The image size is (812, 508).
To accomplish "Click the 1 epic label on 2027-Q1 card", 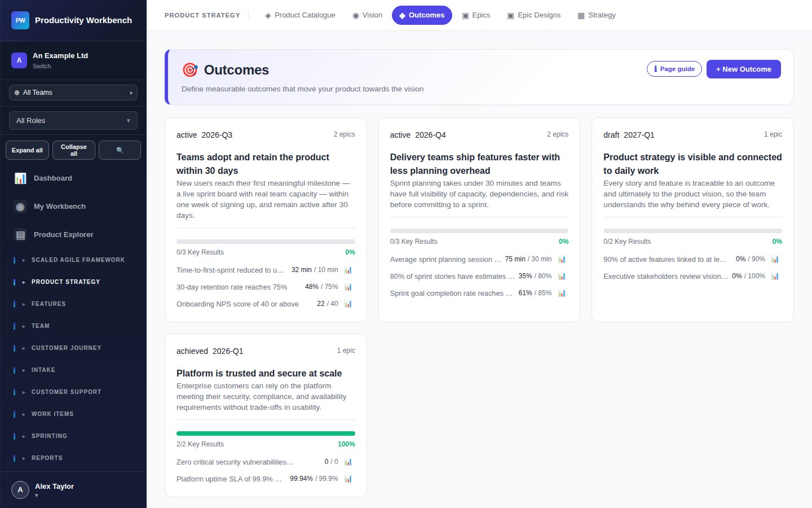I will pos(773,134).
